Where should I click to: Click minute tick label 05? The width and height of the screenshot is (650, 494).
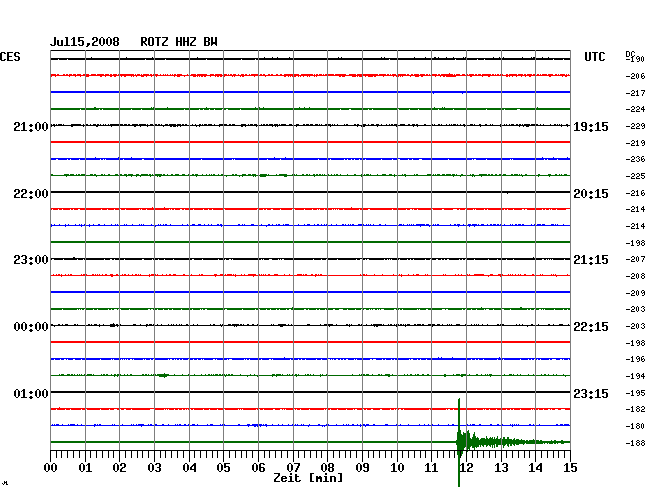click(223, 468)
